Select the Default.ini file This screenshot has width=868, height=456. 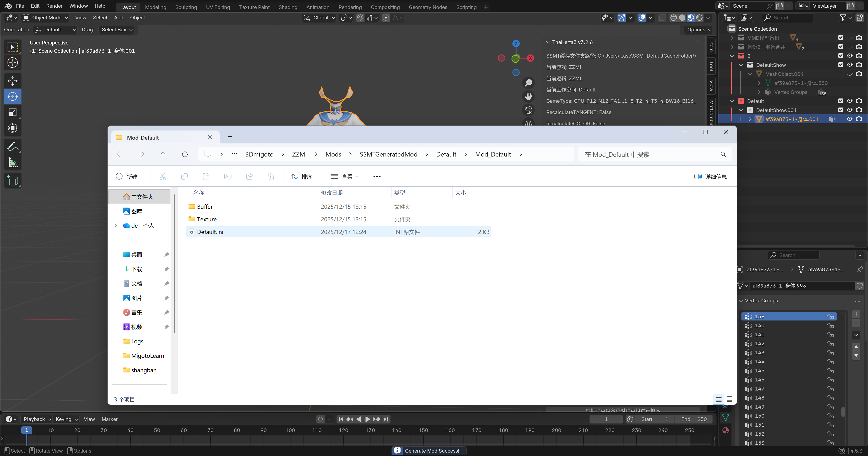pos(339,232)
